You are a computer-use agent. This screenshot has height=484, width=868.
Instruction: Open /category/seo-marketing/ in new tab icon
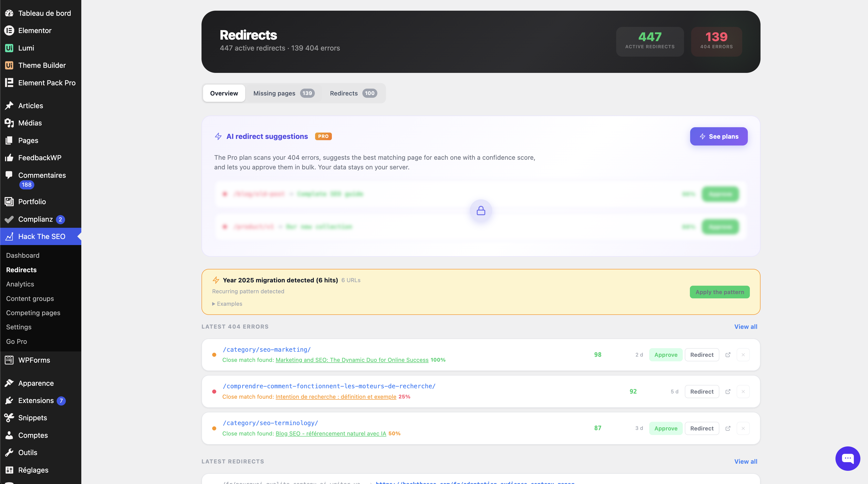tap(728, 355)
